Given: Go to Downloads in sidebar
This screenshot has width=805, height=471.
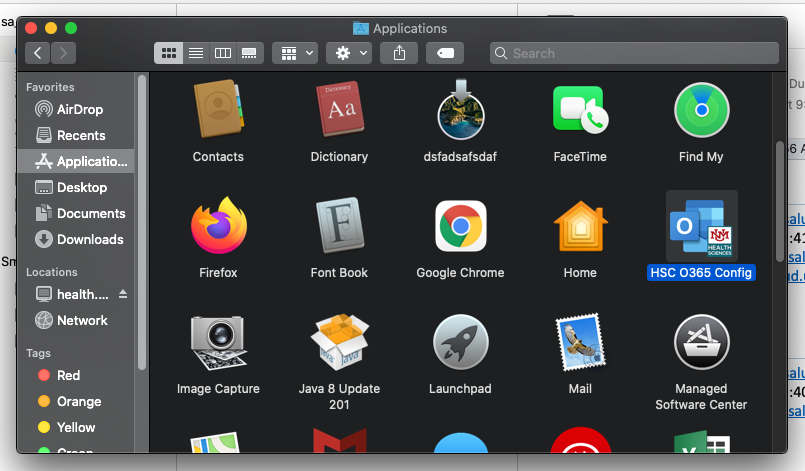Looking at the screenshot, I should (x=90, y=239).
